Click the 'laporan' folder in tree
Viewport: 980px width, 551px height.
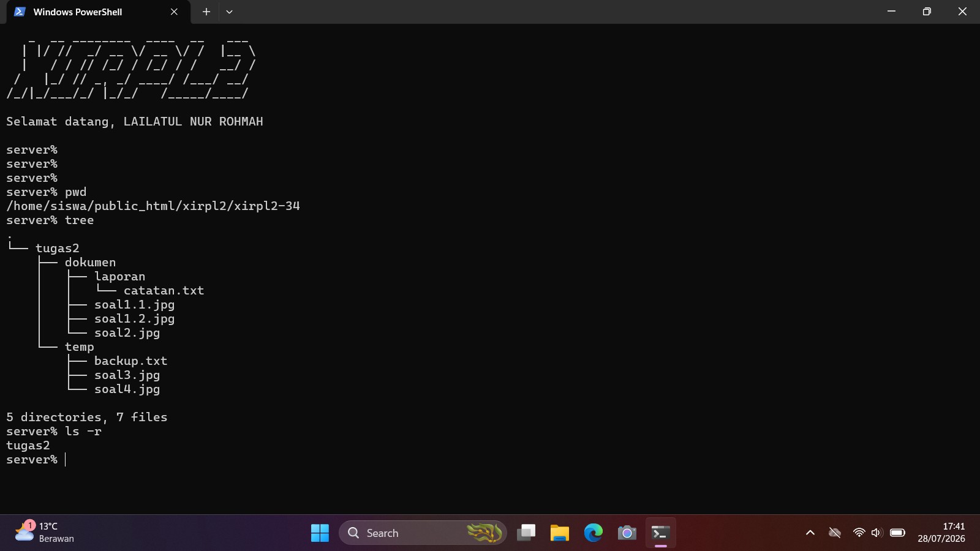120,277
